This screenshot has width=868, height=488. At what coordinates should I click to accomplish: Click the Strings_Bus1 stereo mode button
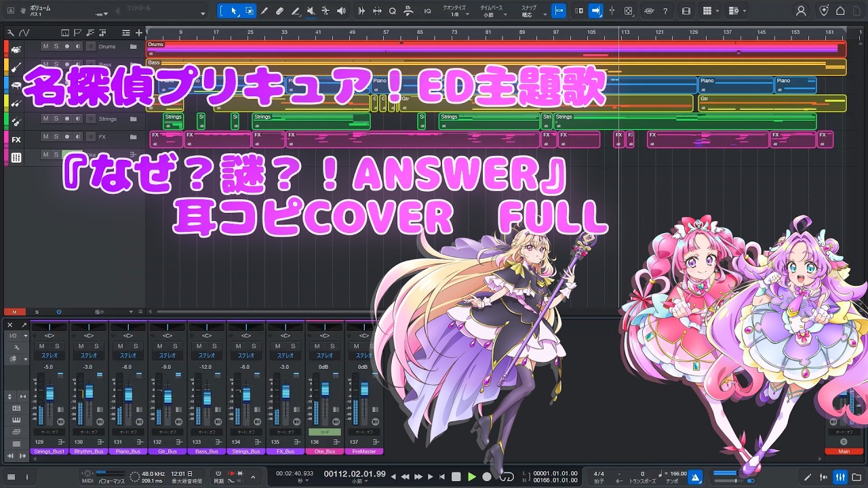point(49,355)
